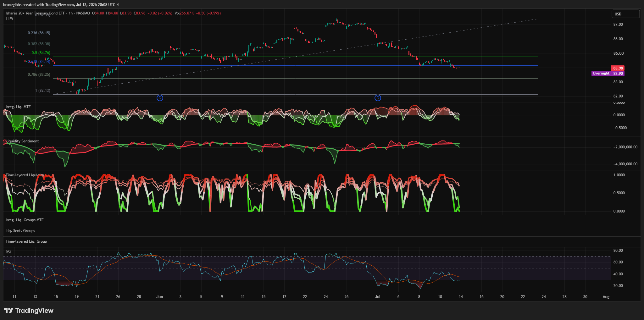This screenshot has width=644, height=320.
Task: Click the 'Time-layered Liq. Group' pane label
Action: pos(26,241)
